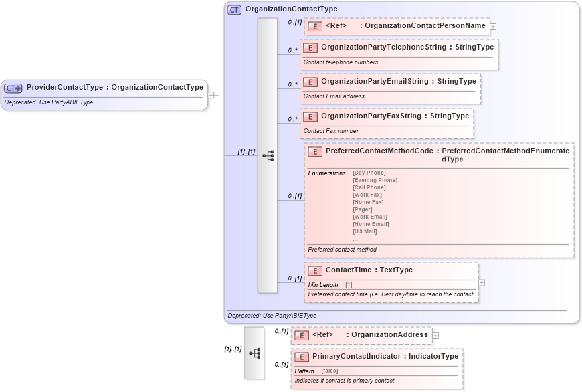Click the E icon of OrganizationPartyFaxString
The height and width of the screenshot is (392, 582).
310,116
